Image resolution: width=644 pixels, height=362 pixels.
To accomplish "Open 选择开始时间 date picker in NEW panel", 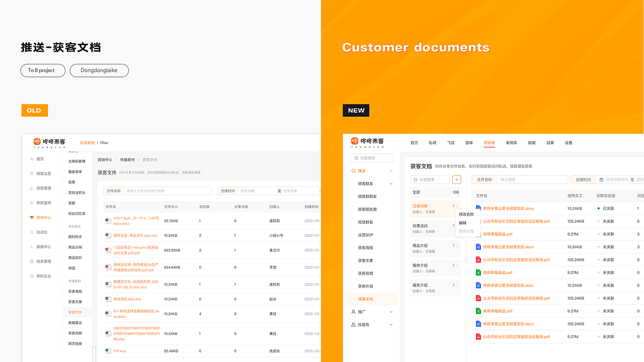I will coord(617,179).
